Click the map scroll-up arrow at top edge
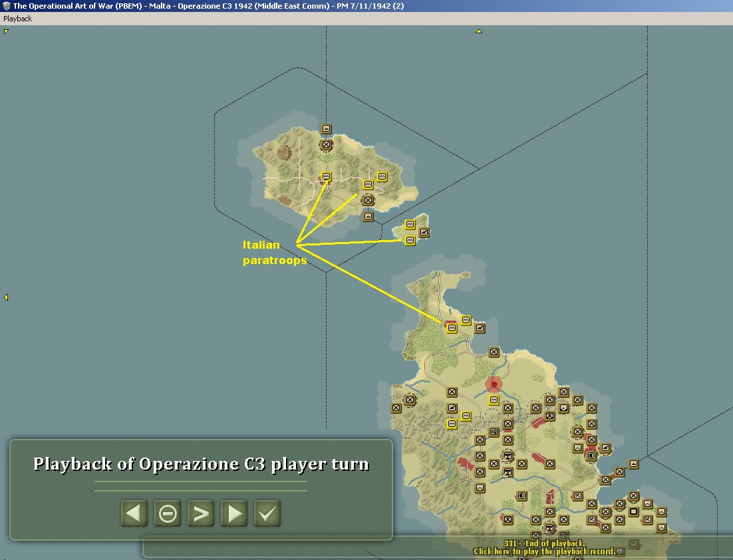This screenshot has height=560, width=733. click(x=479, y=31)
